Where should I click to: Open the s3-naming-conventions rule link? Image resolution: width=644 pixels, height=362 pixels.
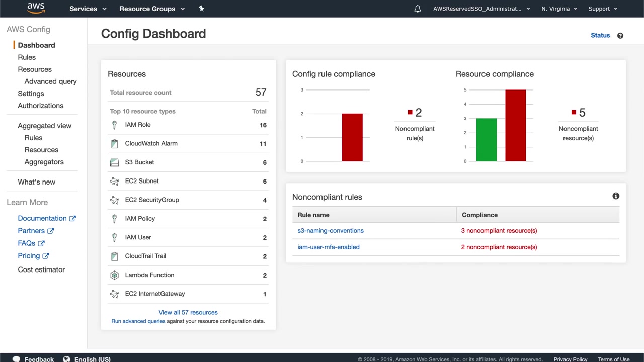click(x=331, y=231)
